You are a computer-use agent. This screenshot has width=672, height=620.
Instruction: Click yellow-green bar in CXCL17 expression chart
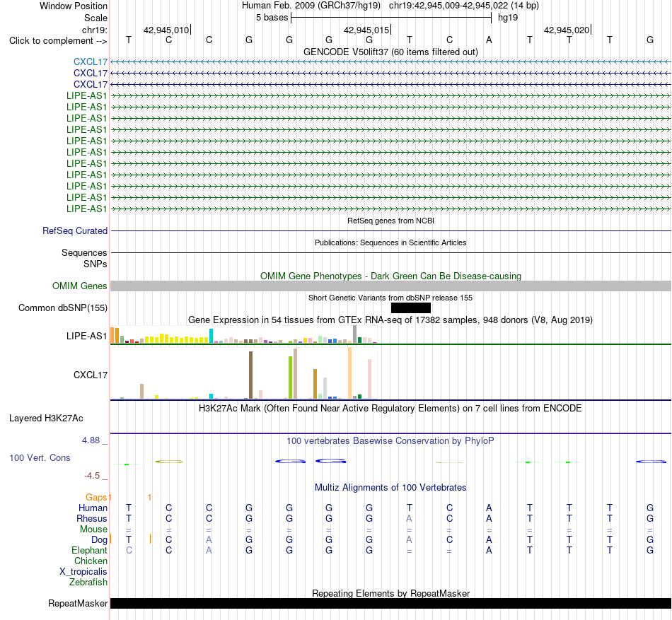pos(290,378)
